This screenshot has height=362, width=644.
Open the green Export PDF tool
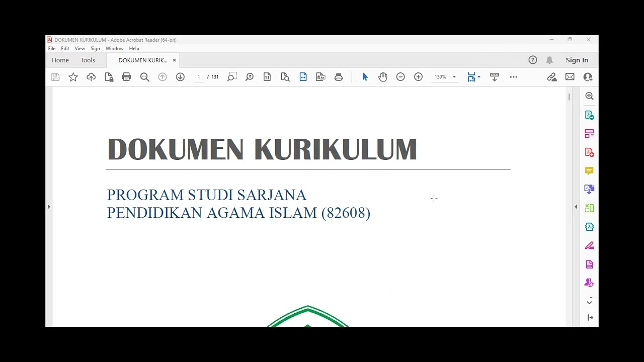(590, 115)
